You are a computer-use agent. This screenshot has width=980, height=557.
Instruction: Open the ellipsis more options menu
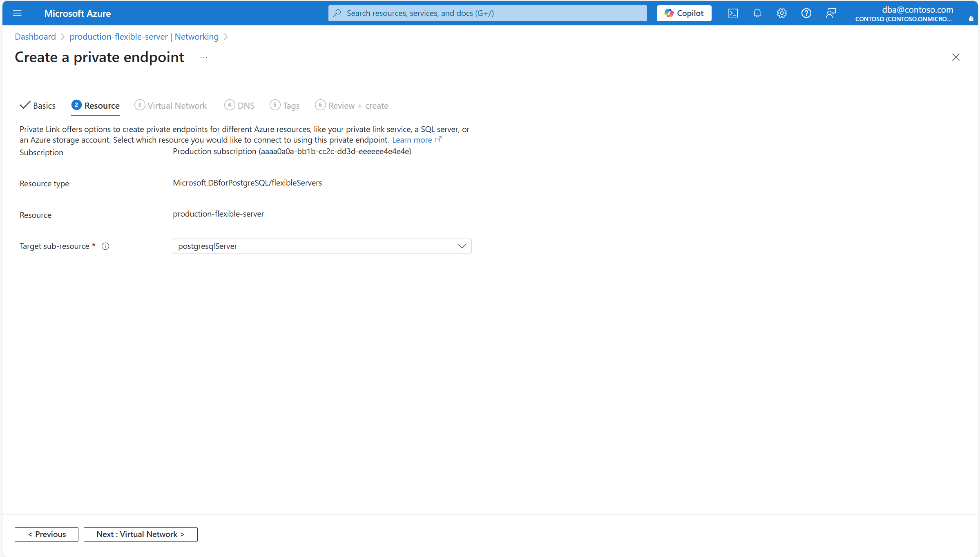coord(203,57)
